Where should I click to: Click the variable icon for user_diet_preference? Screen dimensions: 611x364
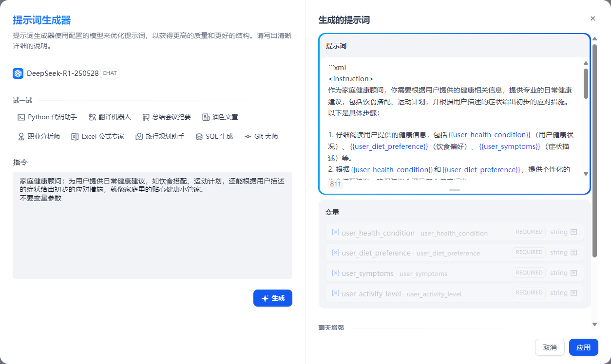click(335, 253)
